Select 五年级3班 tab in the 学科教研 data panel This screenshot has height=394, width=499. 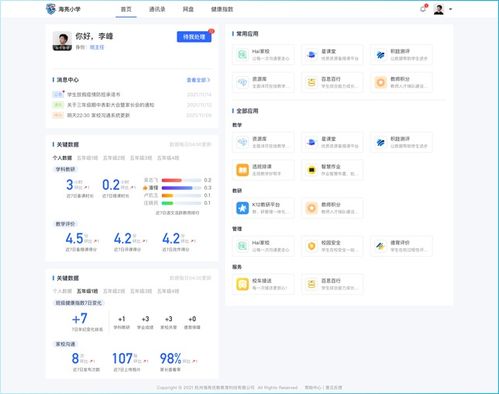click(x=141, y=158)
